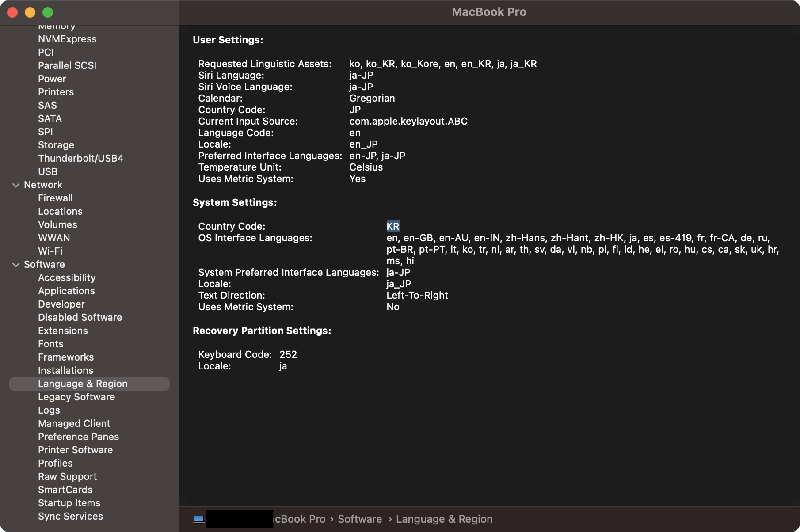Click the System Settings heading
The image size is (800, 532).
pyautogui.click(x=235, y=202)
